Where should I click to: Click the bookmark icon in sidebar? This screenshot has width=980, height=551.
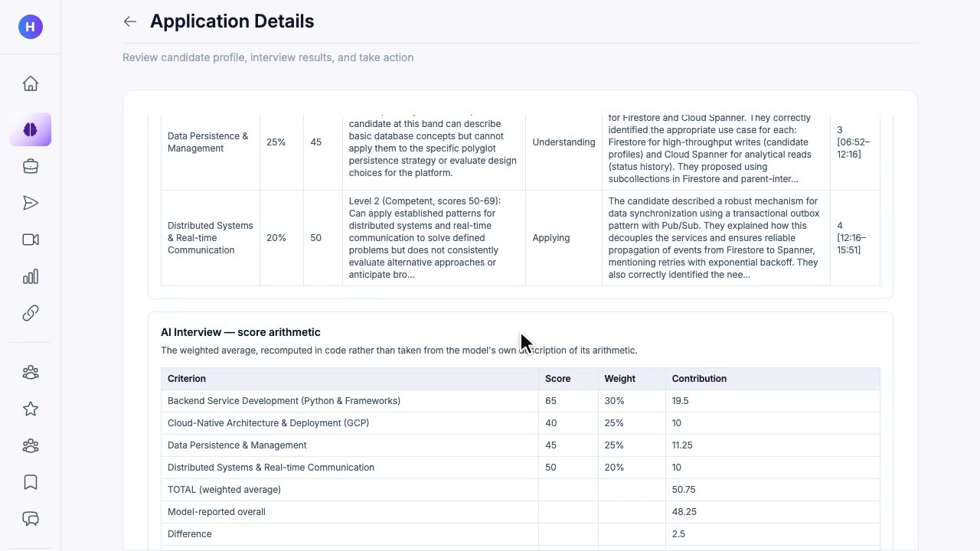[31, 483]
